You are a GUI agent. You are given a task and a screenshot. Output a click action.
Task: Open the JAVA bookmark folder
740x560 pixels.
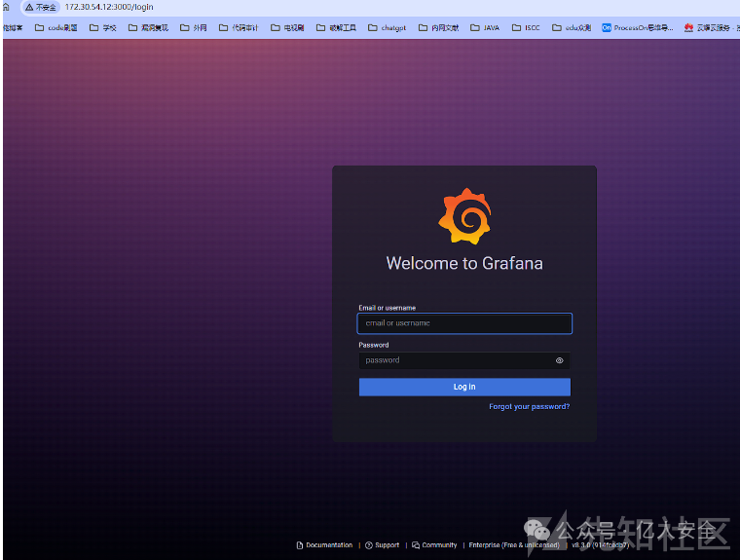[x=485, y=28]
